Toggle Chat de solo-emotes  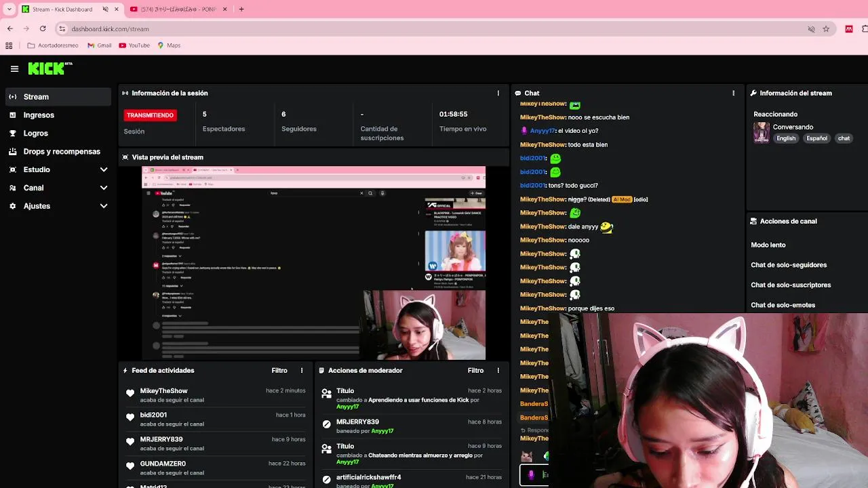783,305
